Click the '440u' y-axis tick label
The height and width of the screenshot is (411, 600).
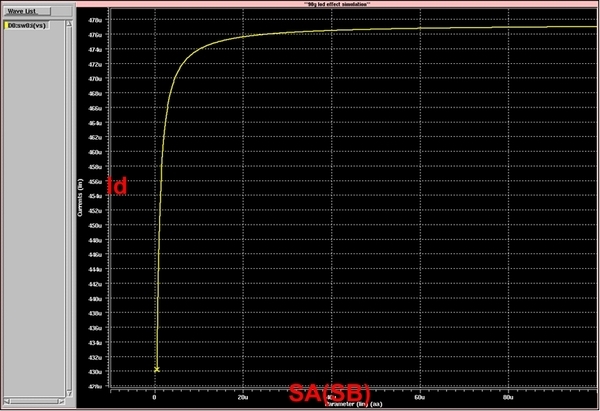point(96,299)
